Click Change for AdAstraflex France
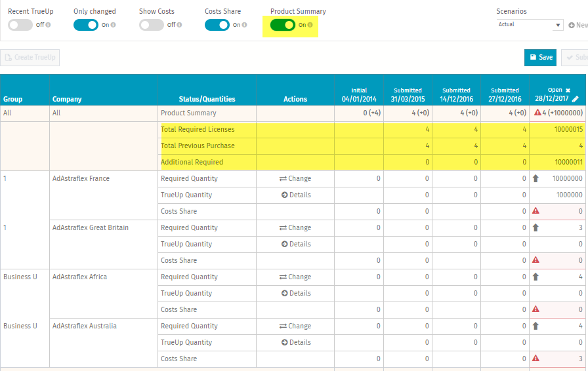This screenshot has width=588, height=371. click(x=295, y=178)
